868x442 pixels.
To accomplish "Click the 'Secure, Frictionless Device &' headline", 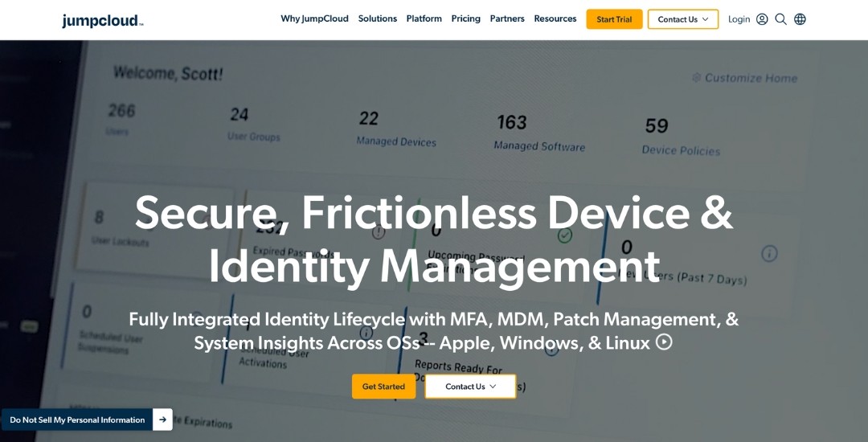I will pyautogui.click(x=434, y=213).
